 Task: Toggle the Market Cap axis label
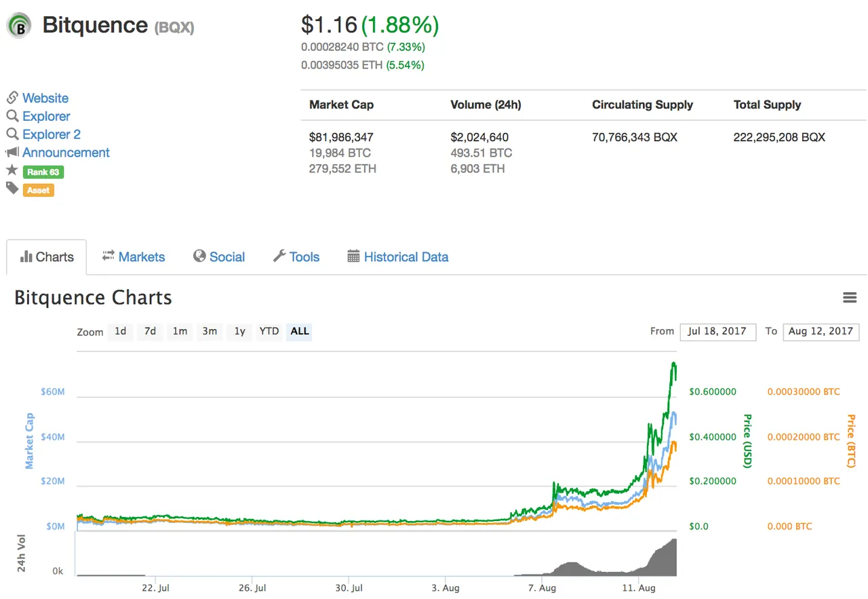[29, 440]
